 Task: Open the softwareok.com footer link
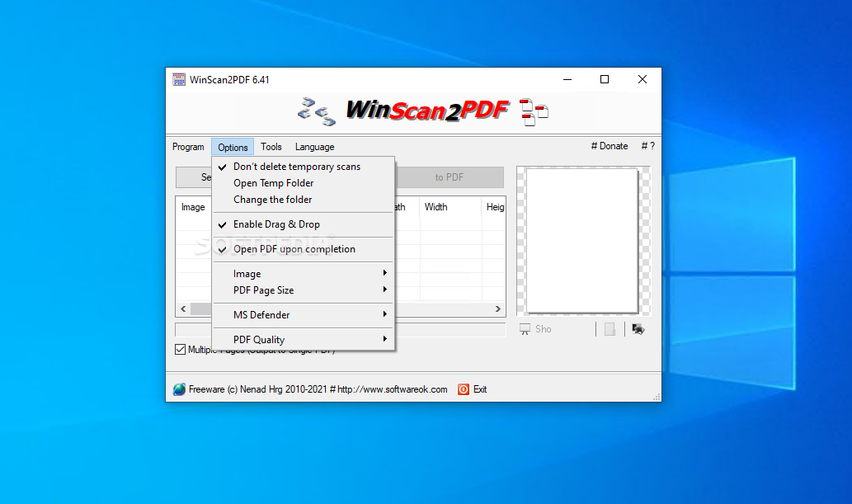pos(393,389)
